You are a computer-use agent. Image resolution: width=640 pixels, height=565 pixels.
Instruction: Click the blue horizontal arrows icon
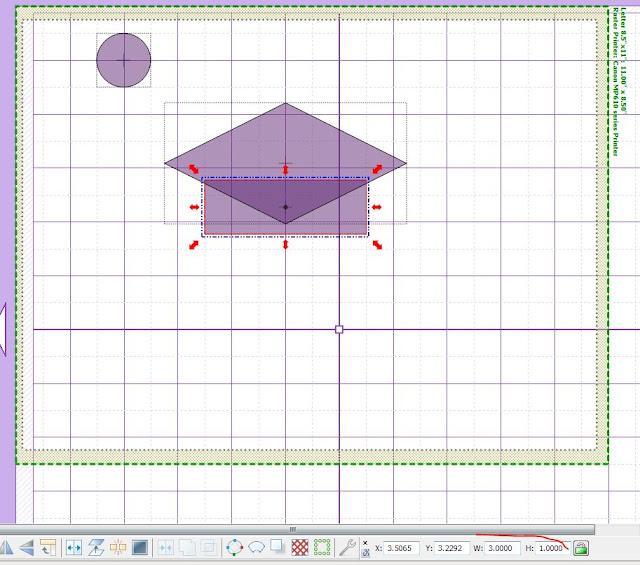(x=74, y=547)
